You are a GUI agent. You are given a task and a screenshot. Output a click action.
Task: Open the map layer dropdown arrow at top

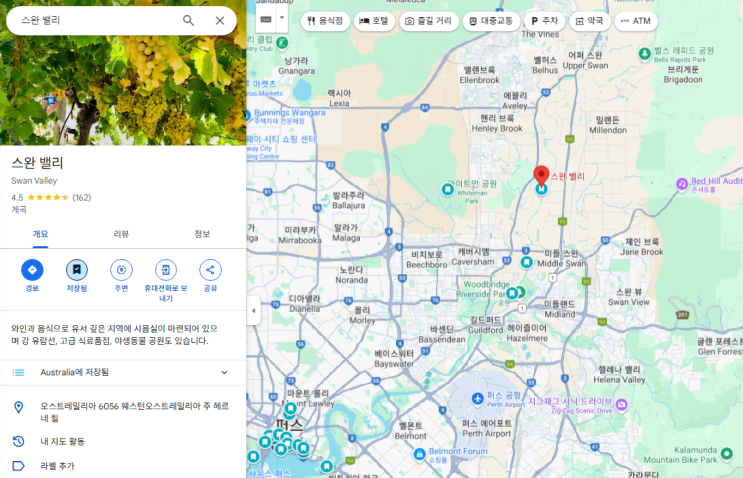click(282, 18)
